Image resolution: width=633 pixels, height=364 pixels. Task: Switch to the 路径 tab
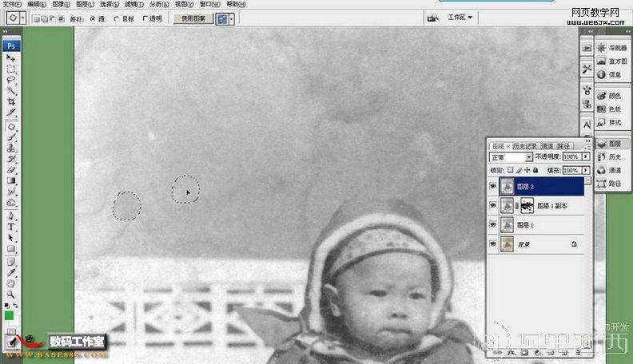(563, 146)
